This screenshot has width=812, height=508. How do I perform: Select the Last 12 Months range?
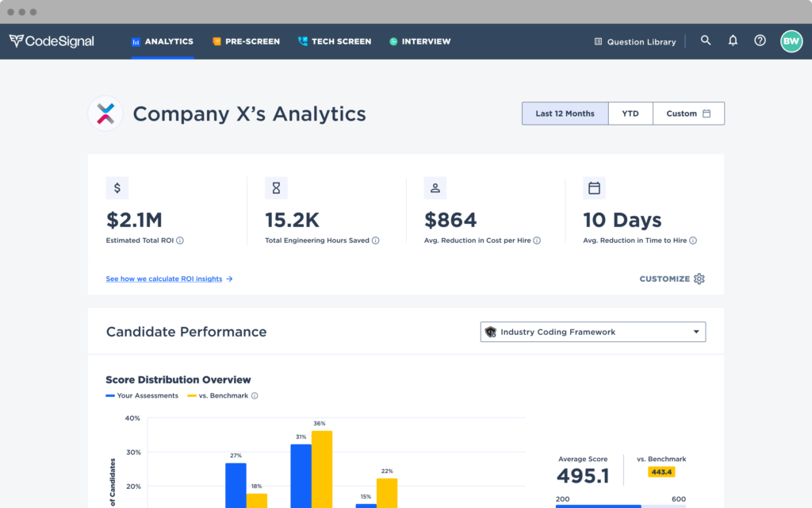click(x=565, y=114)
